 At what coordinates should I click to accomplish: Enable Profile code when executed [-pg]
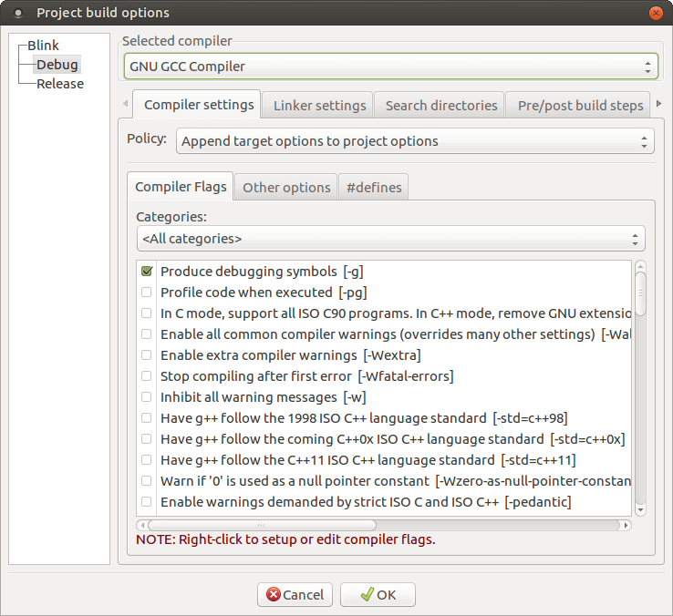pyautogui.click(x=146, y=293)
